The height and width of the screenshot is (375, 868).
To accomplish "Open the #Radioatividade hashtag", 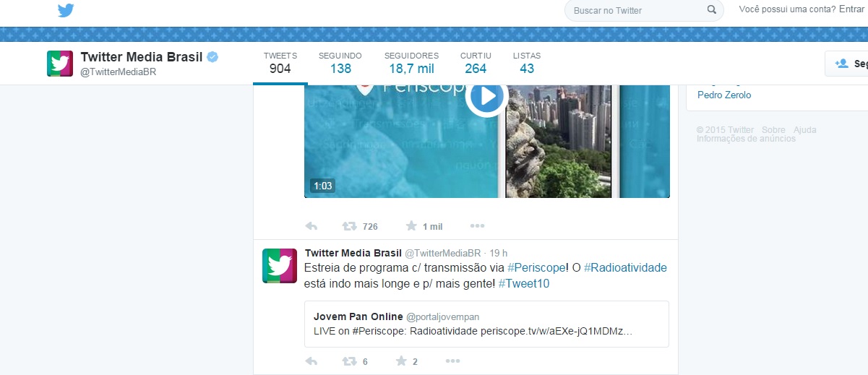I will pos(625,268).
